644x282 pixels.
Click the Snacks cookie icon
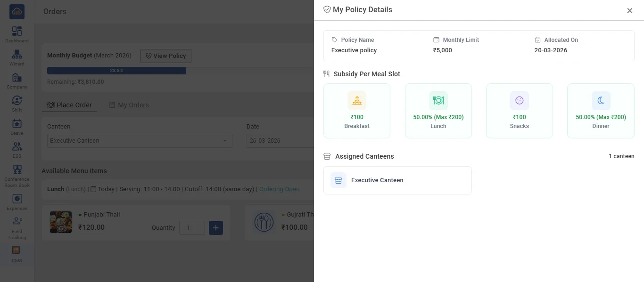[519, 100]
